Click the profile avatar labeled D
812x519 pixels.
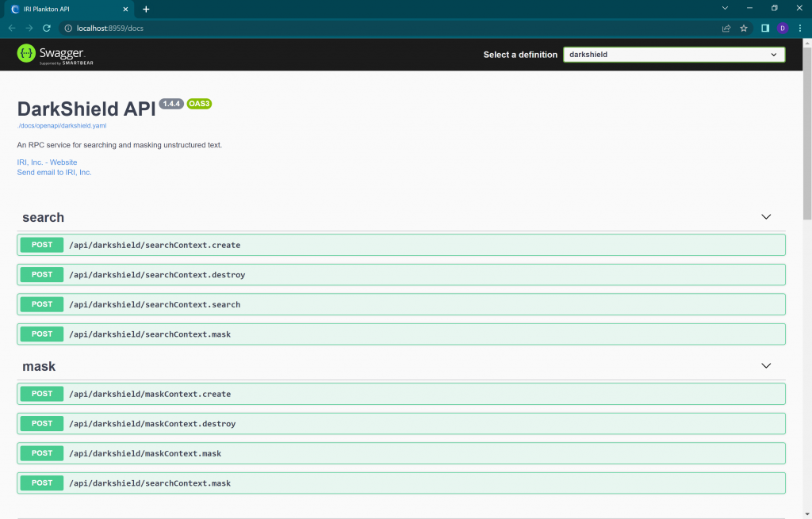point(782,27)
